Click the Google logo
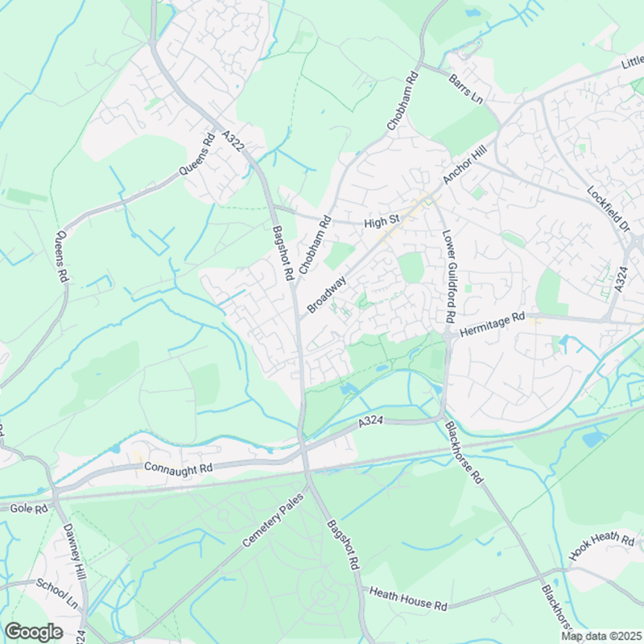Screen dimensions: 644x644 (34, 632)
